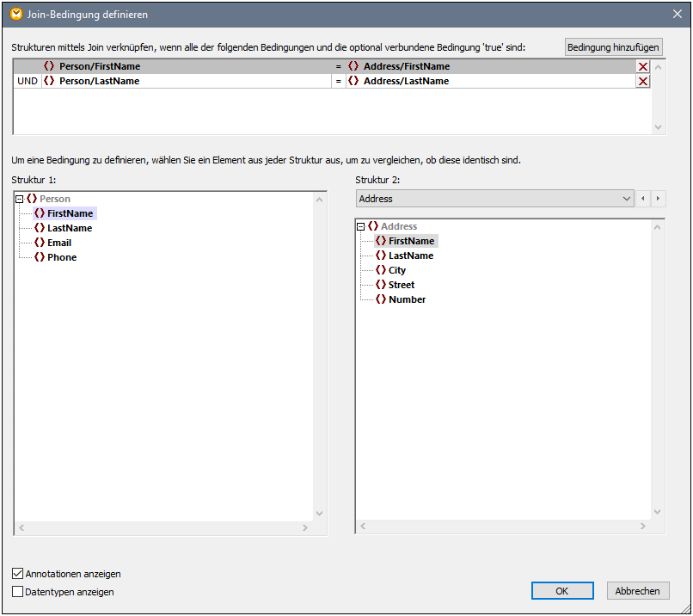
Task: Select LastName in the Address structure
Action: (x=410, y=256)
